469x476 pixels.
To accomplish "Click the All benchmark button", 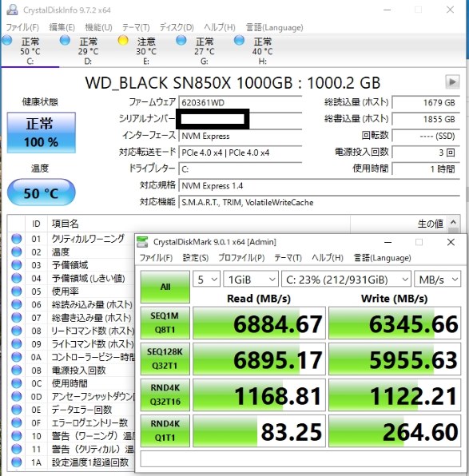I will pyautogui.click(x=165, y=287).
